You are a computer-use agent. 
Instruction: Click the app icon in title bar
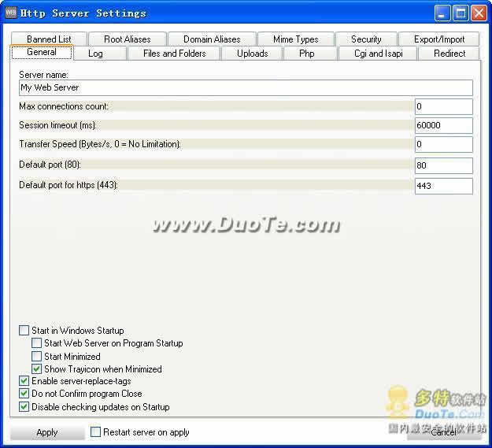tap(11, 13)
